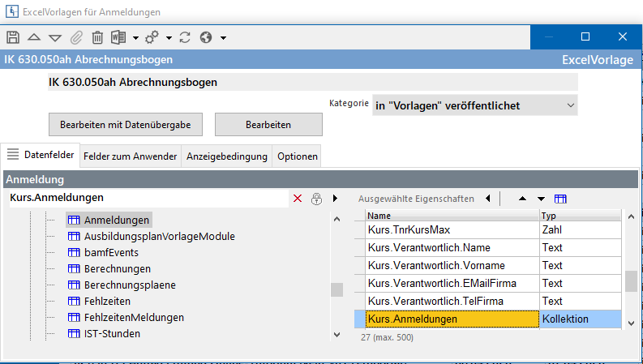Image resolution: width=643 pixels, height=364 pixels.
Task: Click the globe icon in toolbar
Action: pos(205,37)
